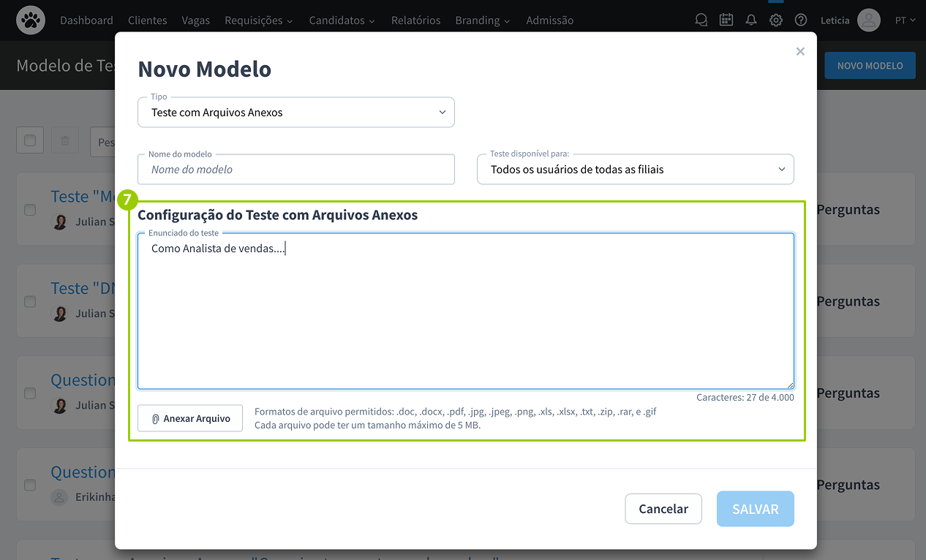Expand the 'Teste disponível para' dropdown
Viewport: 926px width, 560px height.
[x=635, y=170]
